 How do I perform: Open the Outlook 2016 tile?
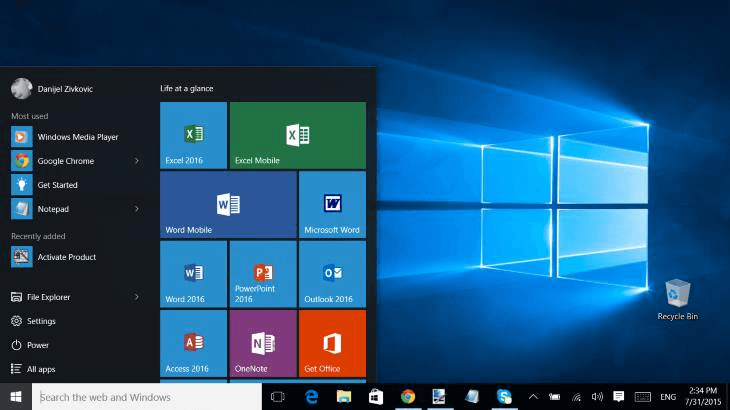click(x=332, y=273)
